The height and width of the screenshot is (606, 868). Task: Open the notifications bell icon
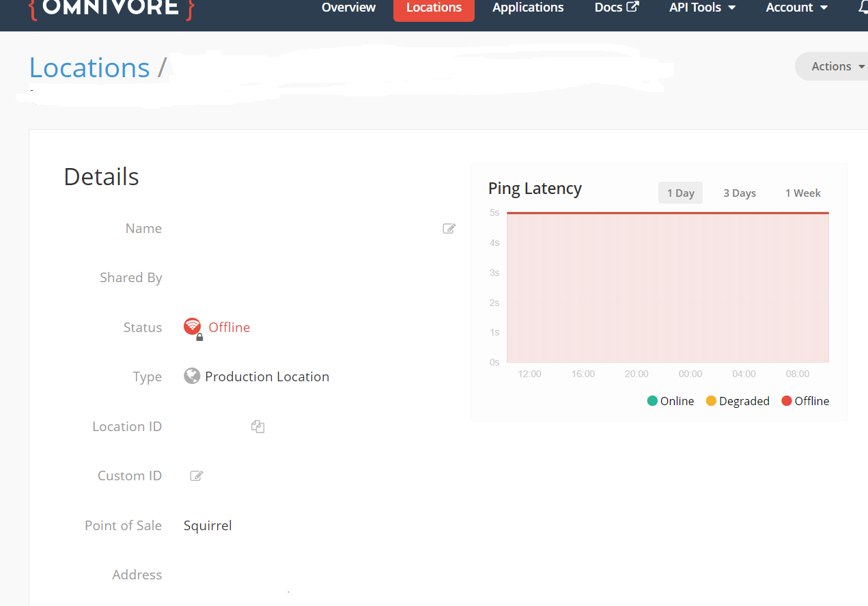pyautogui.click(x=863, y=8)
